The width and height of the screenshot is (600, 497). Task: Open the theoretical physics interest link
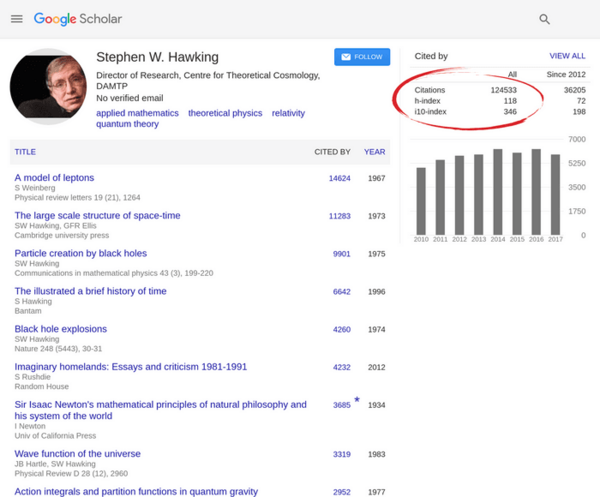click(x=225, y=113)
